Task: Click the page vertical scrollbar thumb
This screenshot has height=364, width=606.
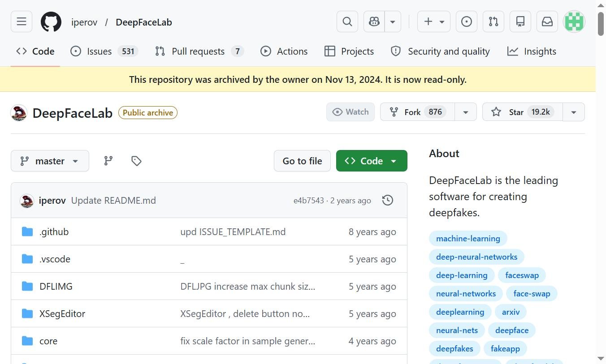Action: pos(601,23)
